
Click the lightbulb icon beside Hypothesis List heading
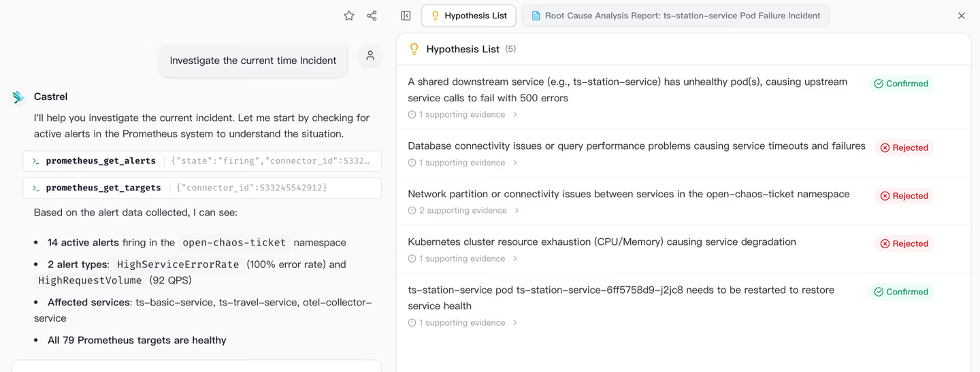414,49
